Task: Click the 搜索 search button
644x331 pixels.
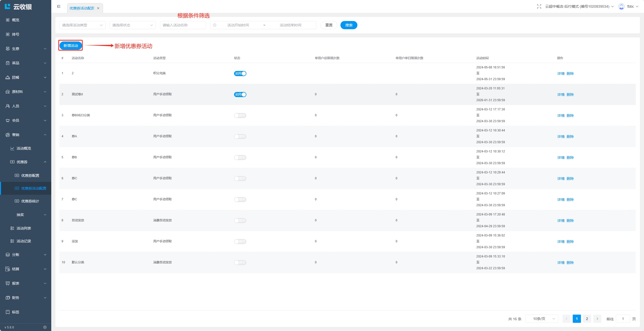Action: pos(349,25)
